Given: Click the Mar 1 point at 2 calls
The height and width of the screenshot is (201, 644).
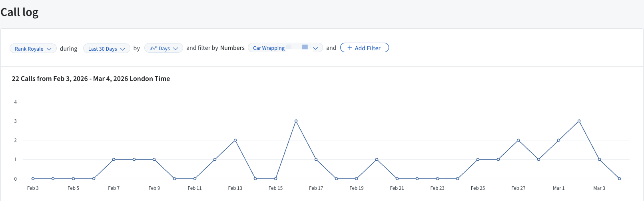Looking at the screenshot, I should point(558,140).
